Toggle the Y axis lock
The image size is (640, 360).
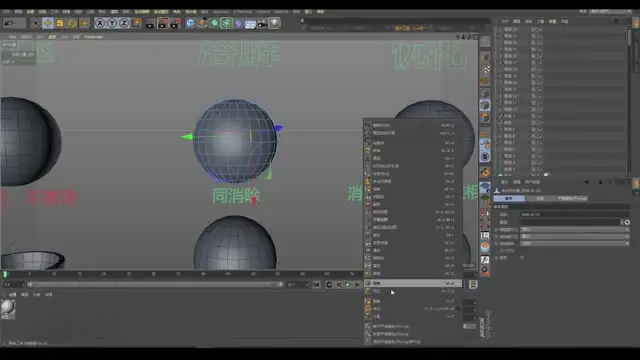tap(112, 23)
